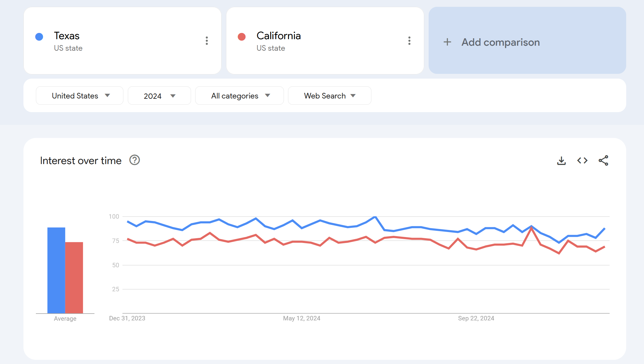Expand the United States region dropdown

tap(79, 96)
